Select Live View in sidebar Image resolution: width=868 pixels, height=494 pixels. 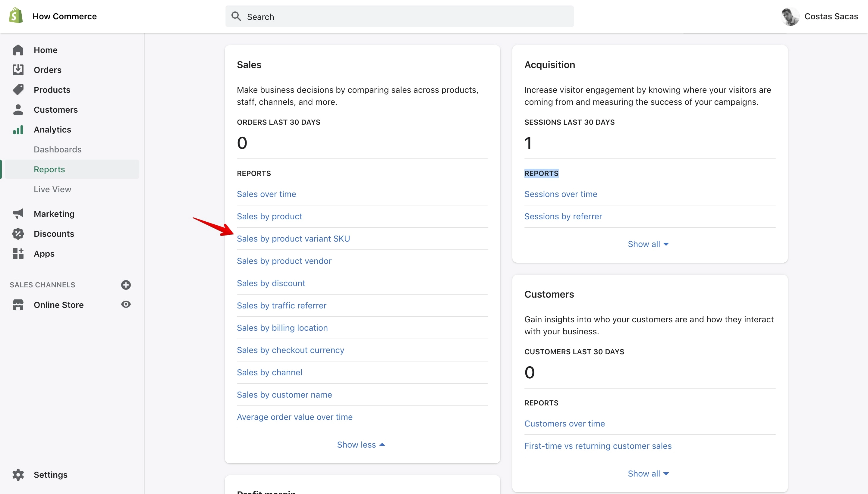click(52, 189)
